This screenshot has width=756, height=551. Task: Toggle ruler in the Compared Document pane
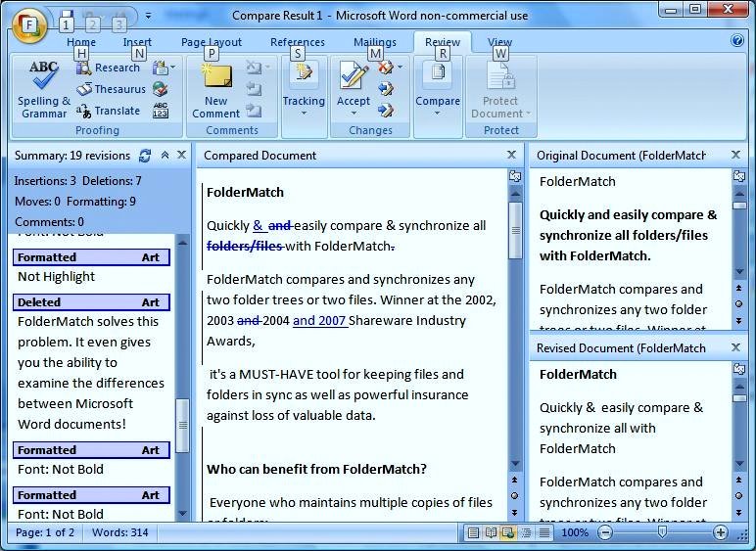tap(515, 176)
